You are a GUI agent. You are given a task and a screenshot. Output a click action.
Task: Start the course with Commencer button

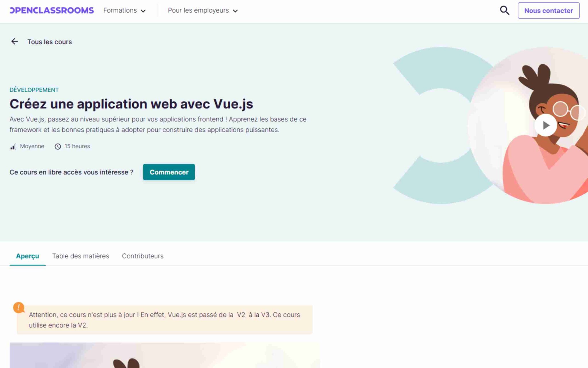click(169, 172)
